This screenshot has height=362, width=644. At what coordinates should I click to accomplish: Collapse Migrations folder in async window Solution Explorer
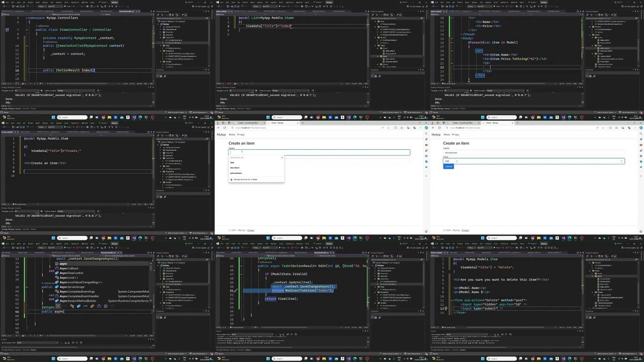click(161, 292)
